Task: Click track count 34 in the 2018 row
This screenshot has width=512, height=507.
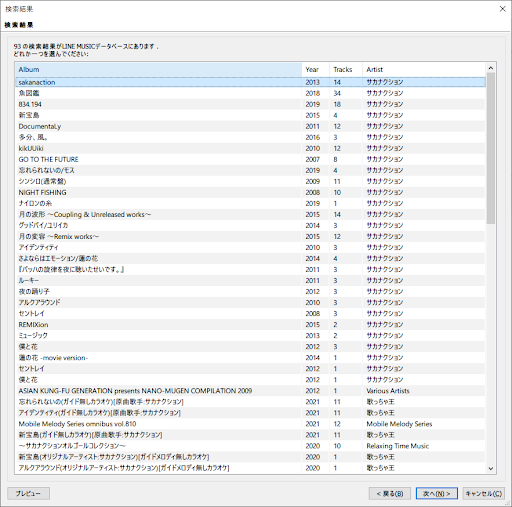Action: point(337,93)
